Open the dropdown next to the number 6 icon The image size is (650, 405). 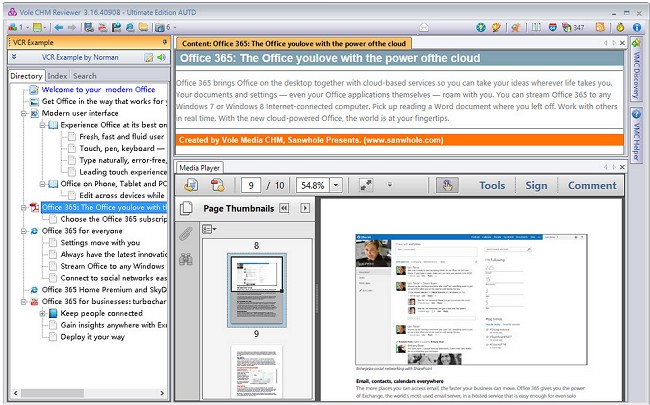[175, 27]
